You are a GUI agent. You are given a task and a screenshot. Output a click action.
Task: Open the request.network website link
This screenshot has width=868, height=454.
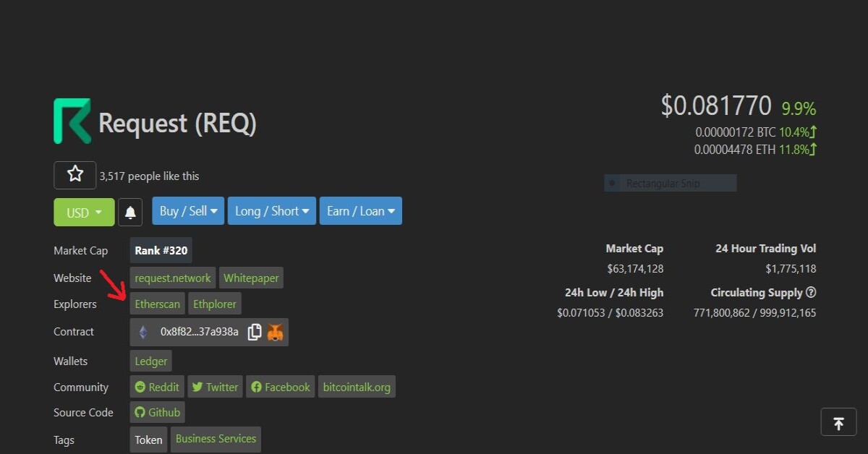(173, 278)
